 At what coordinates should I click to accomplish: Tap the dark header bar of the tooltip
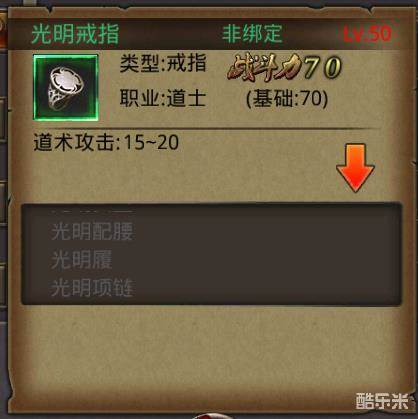209,34
